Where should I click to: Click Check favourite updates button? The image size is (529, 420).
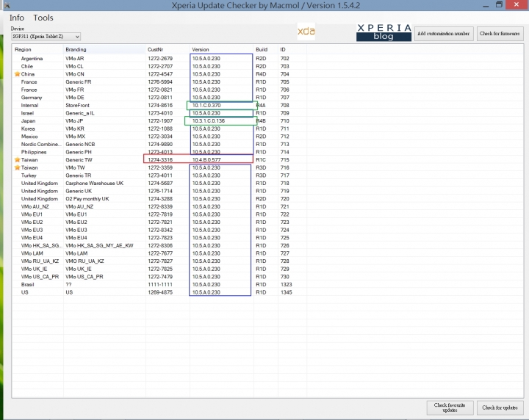click(450, 408)
